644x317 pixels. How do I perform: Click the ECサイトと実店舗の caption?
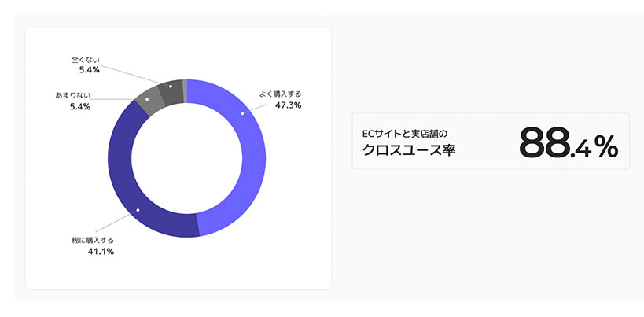394,133
